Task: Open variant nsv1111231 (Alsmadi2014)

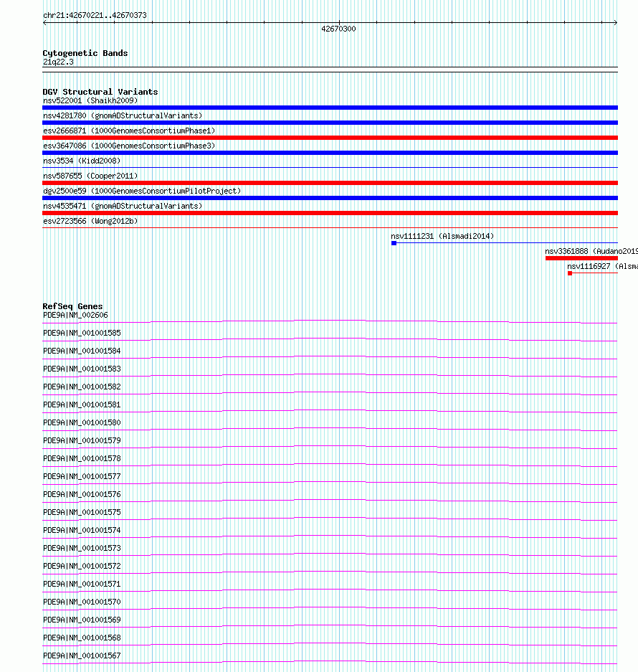Action: point(442,236)
